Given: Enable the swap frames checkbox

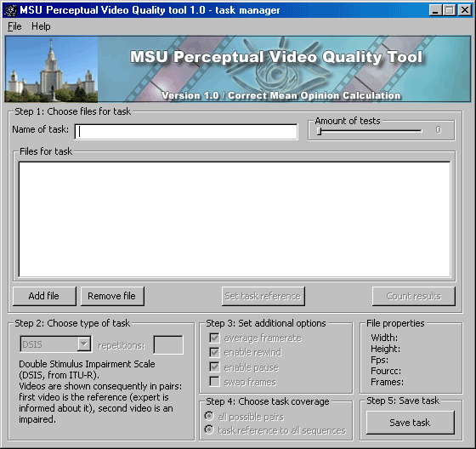Looking at the screenshot, I should point(214,382).
